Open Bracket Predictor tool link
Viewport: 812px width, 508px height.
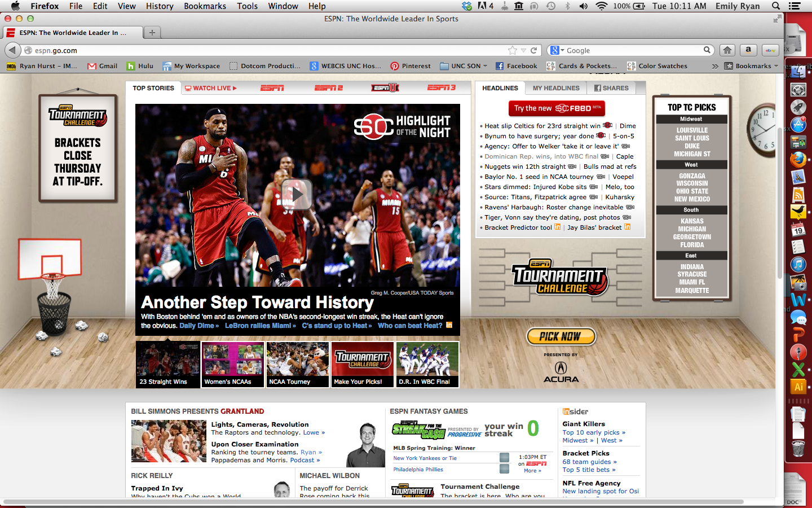click(x=518, y=227)
